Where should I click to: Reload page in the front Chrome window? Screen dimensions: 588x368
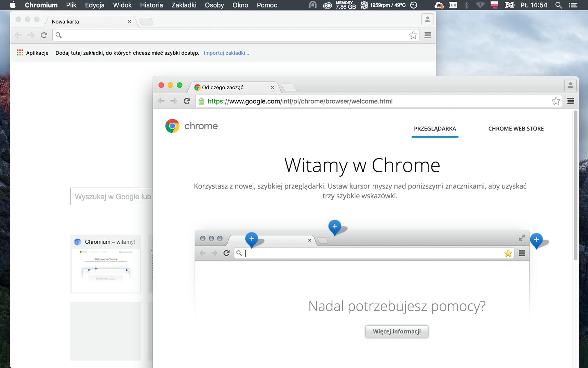tap(187, 101)
